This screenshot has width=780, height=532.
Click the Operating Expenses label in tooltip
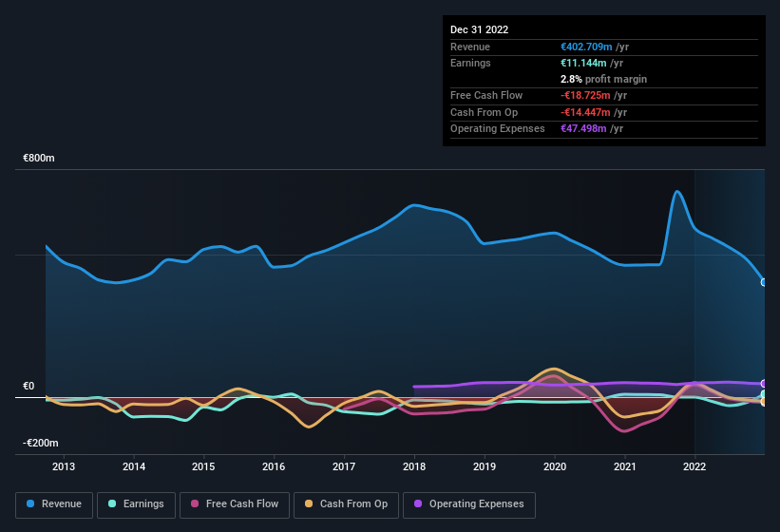[x=498, y=129]
